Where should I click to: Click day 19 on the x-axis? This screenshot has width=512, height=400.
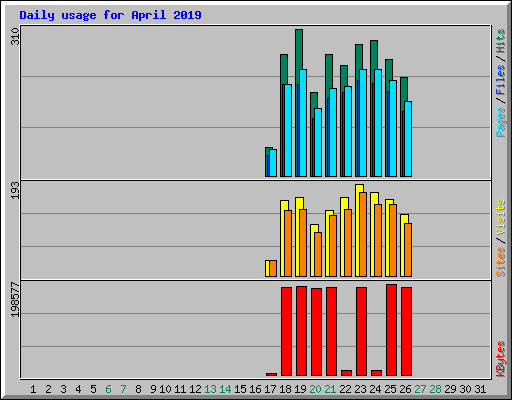(300, 389)
